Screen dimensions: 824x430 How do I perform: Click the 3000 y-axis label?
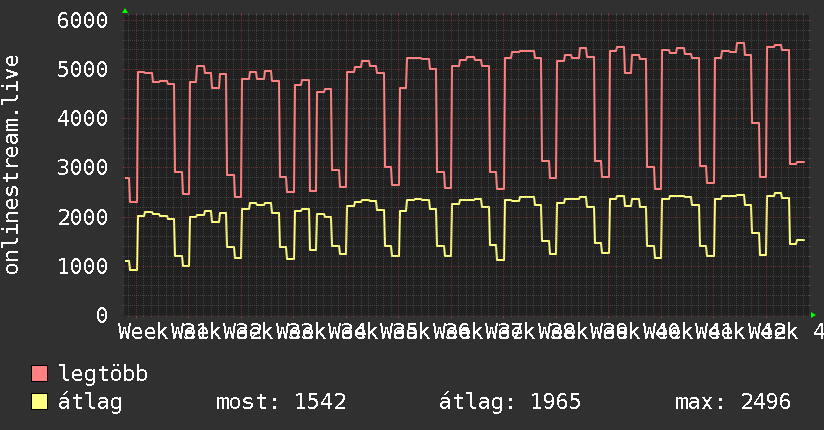tap(82, 167)
